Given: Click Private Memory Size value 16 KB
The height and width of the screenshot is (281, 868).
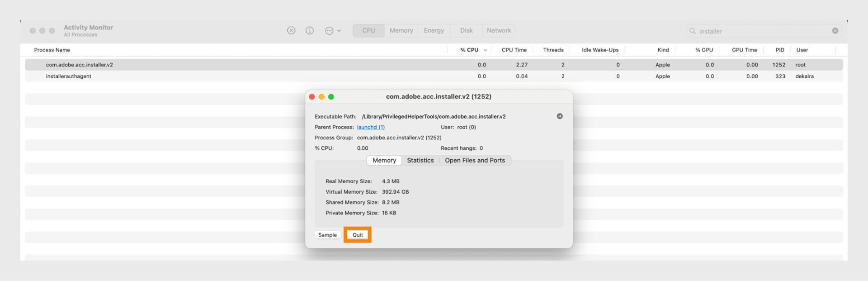Looking at the screenshot, I should point(389,213).
